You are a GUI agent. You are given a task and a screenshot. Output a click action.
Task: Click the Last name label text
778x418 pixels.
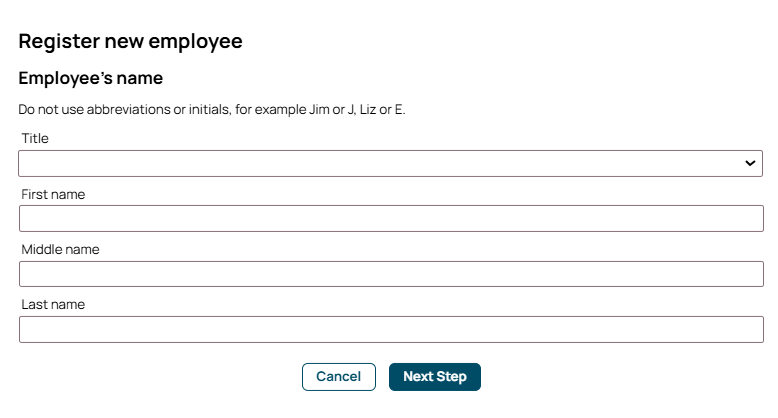(53, 305)
